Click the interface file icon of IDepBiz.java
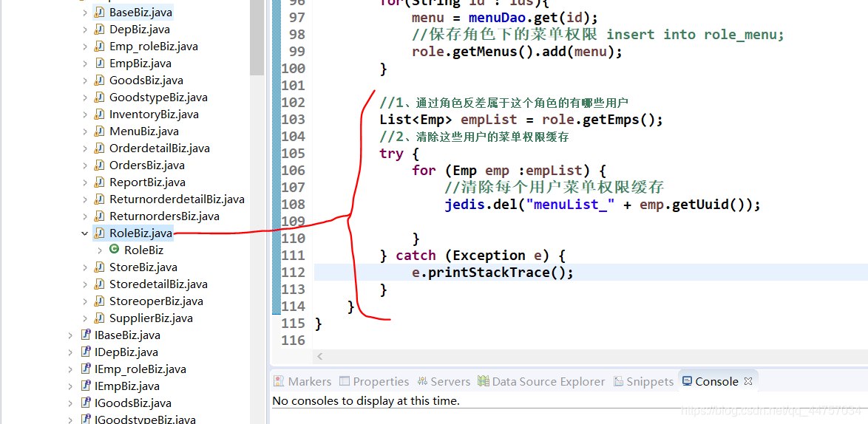The height and width of the screenshot is (424, 868). pos(85,352)
